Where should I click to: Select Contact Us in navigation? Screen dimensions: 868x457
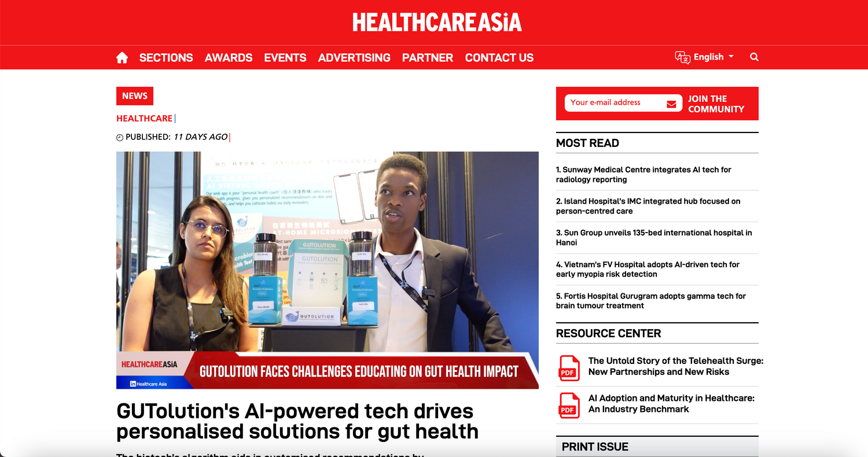point(499,58)
